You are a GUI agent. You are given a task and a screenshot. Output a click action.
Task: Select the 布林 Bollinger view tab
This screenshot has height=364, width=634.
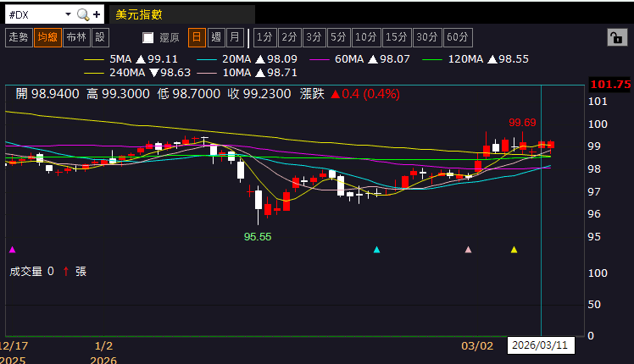click(75, 37)
